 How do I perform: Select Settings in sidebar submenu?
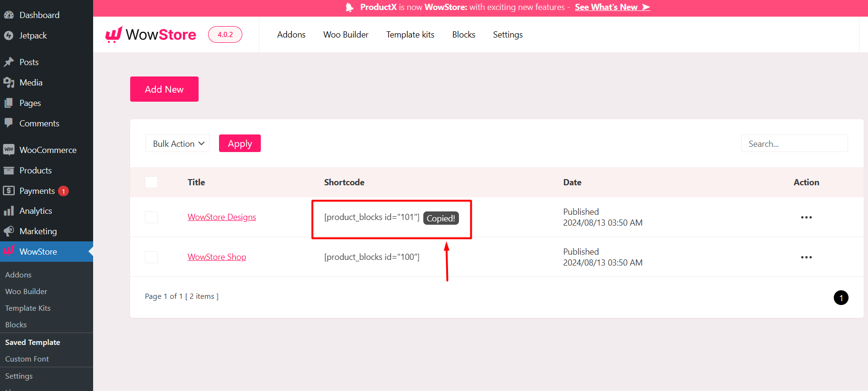tap(19, 376)
